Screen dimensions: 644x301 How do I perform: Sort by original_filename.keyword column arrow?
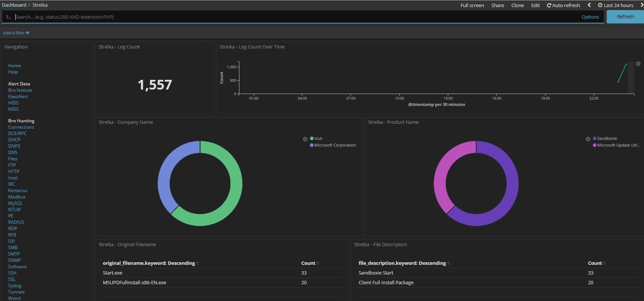(x=198, y=263)
